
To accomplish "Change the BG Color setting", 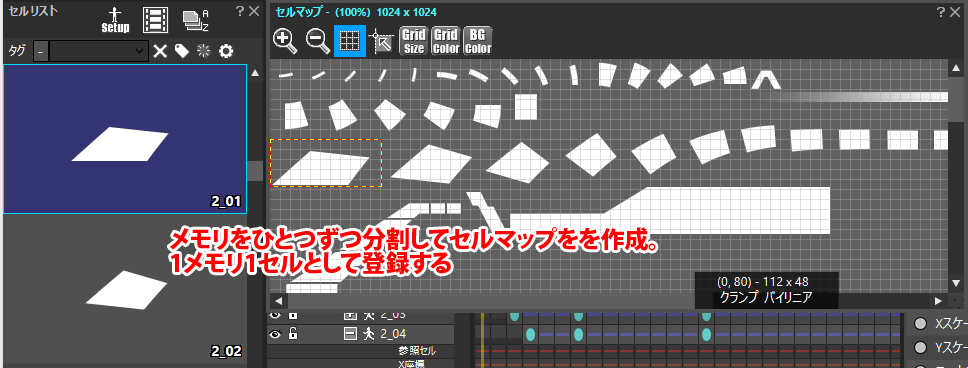I will point(478,41).
